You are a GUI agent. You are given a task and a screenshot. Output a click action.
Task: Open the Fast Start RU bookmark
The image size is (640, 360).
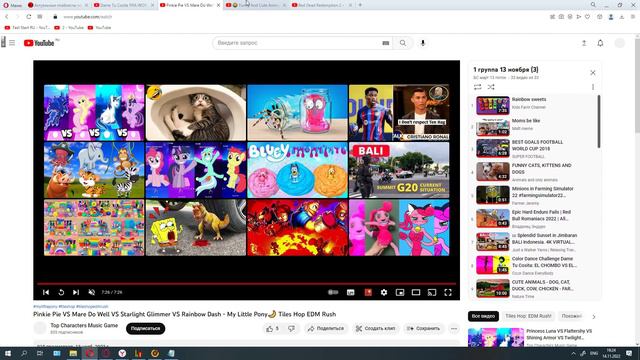tap(27, 28)
